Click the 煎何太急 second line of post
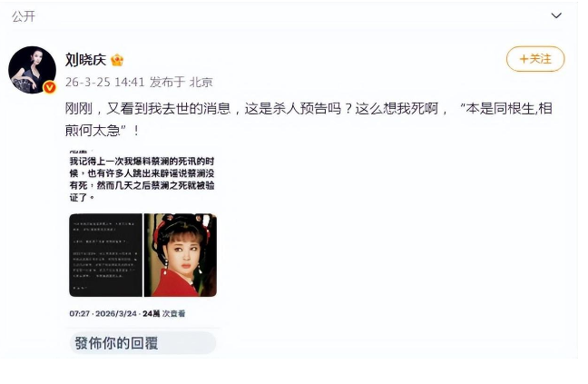The height and width of the screenshot is (384, 588). click(x=102, y=131)
